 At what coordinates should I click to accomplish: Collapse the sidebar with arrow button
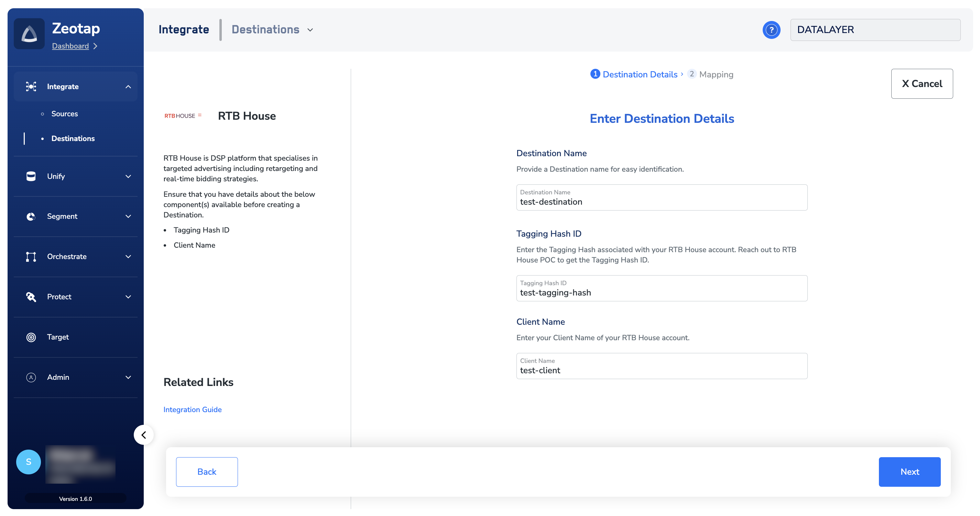(x=144, y=434)
